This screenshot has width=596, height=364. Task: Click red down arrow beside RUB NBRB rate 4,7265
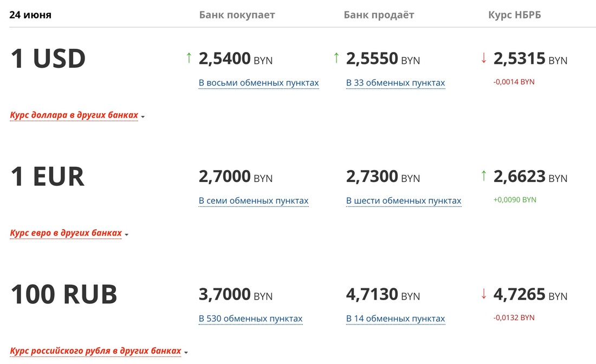click(484, 294)
